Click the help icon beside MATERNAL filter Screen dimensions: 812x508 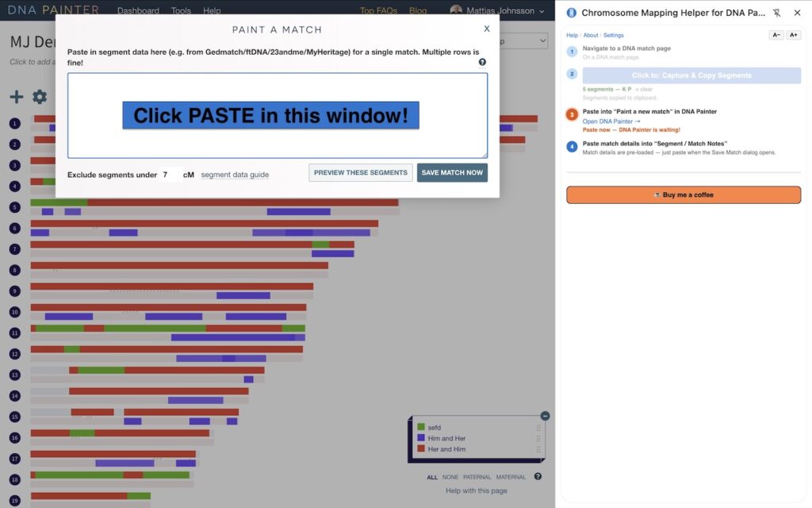click(538, 477)
